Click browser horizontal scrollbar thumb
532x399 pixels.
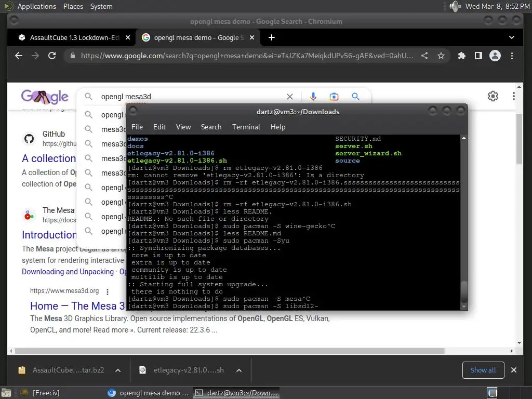pyautogui.click(x=230, y=351)
